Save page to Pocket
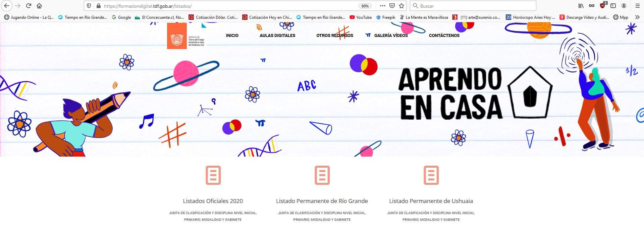This screenshot has width=644, height=245. [x=392, y=6]
